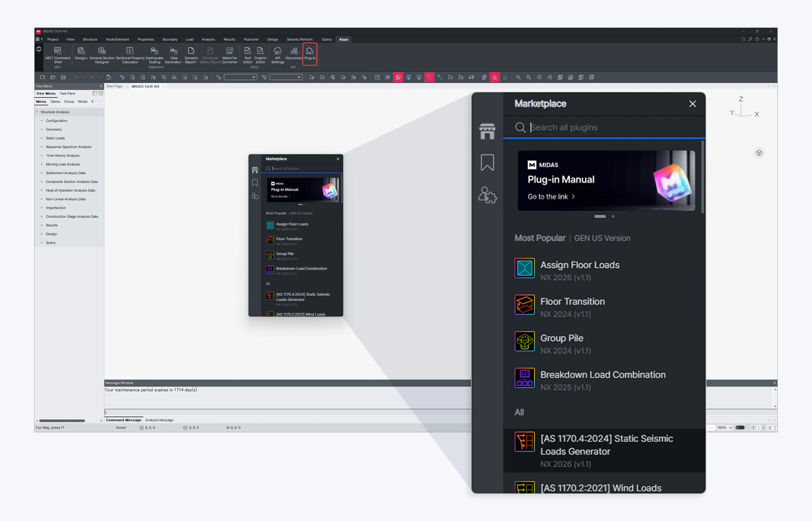Viewport: 812px width, 521px height.
Task: Click the Open Project folder toolbar icon
Action: tap(53, 77)
